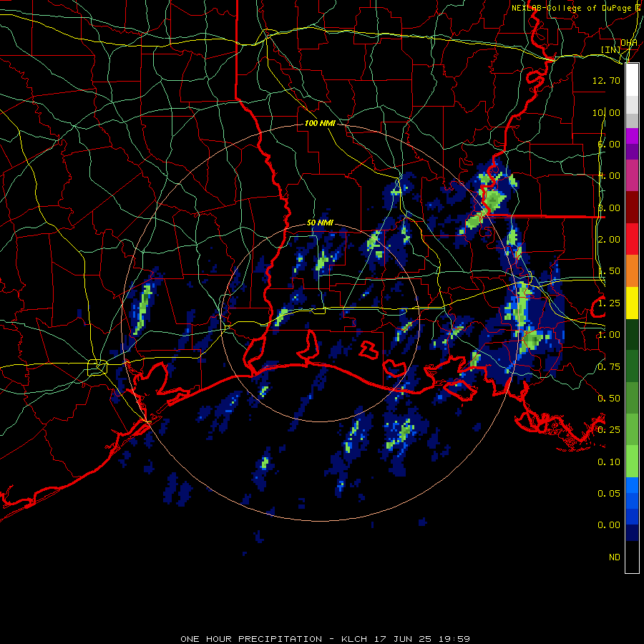Click the darkest green legend swatch beside 1.00
The height and width of the screenshot is (644, 644).
(x=632, y=335)
